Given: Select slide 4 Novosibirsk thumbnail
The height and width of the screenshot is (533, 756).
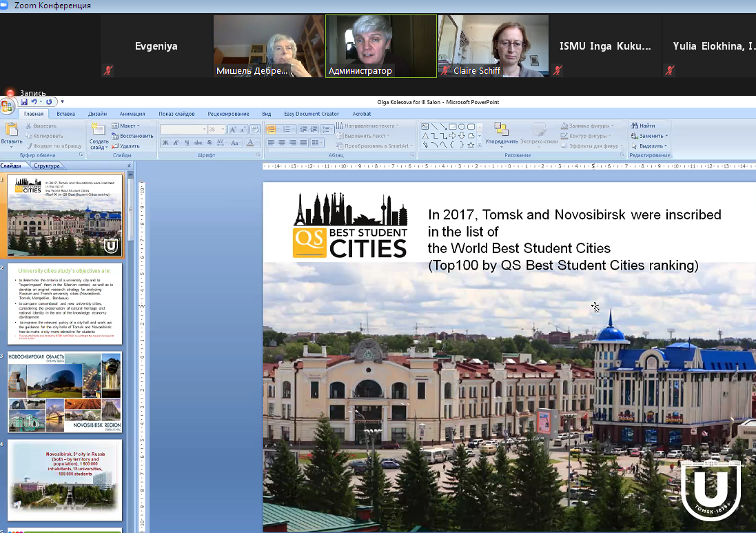Looking at the screenshot, I should (x=65, y=480).
